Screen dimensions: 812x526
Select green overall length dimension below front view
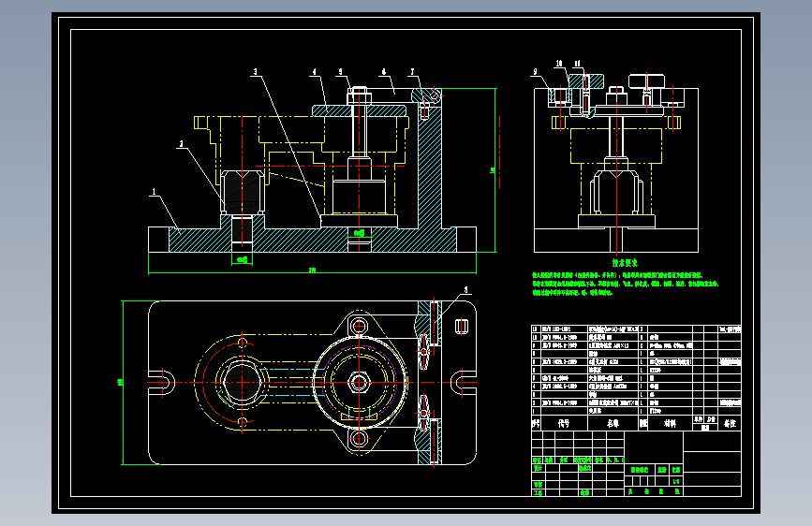click(312, 270)
